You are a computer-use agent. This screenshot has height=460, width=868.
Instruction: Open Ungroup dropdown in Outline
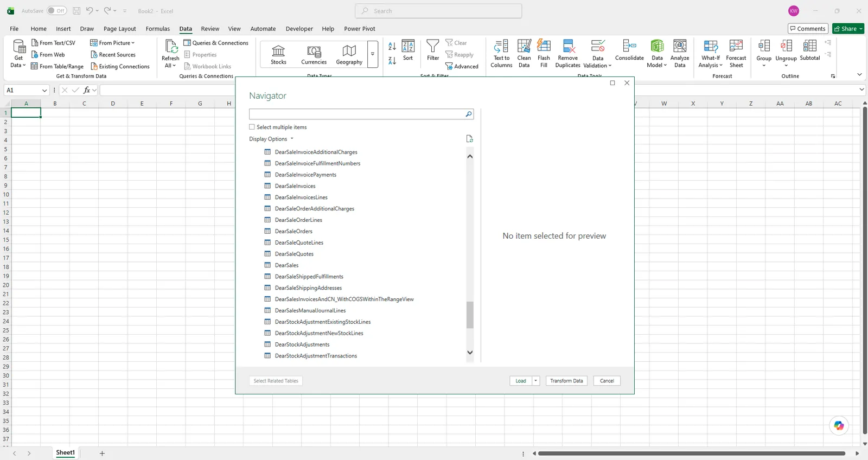pyautogui.click(x=786, y=66)
